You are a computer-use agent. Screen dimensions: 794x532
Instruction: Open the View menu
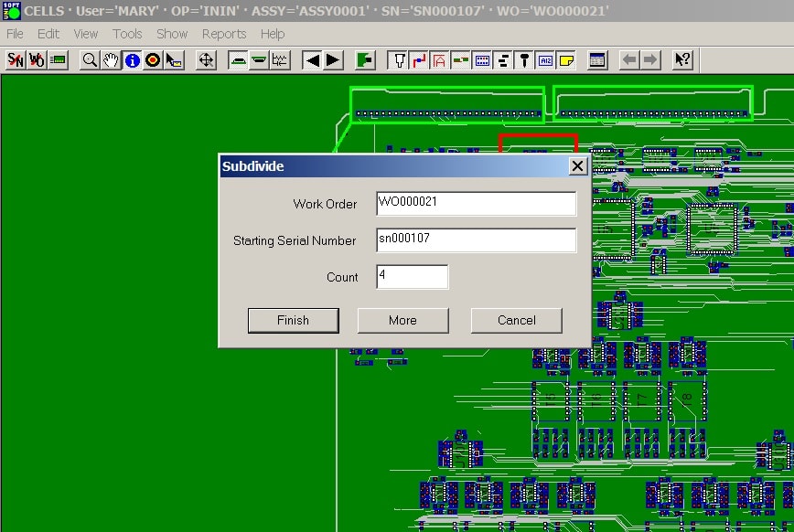(86, 34)
